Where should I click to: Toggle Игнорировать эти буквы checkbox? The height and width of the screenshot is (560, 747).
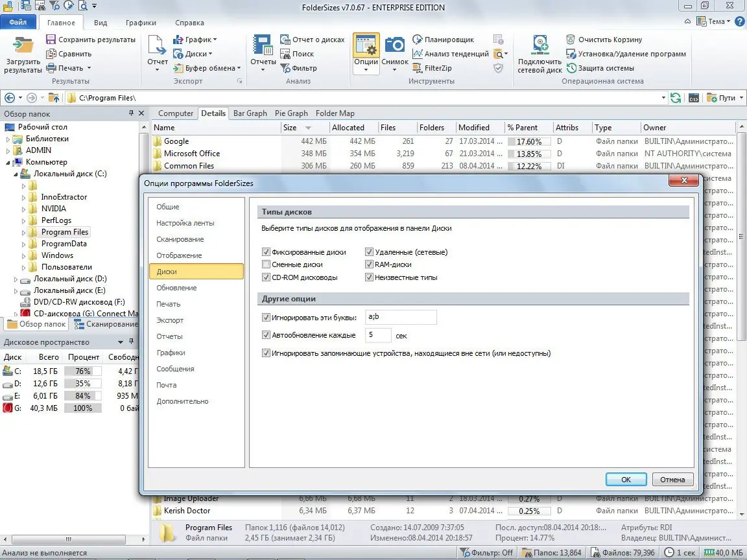pos(267,318)
